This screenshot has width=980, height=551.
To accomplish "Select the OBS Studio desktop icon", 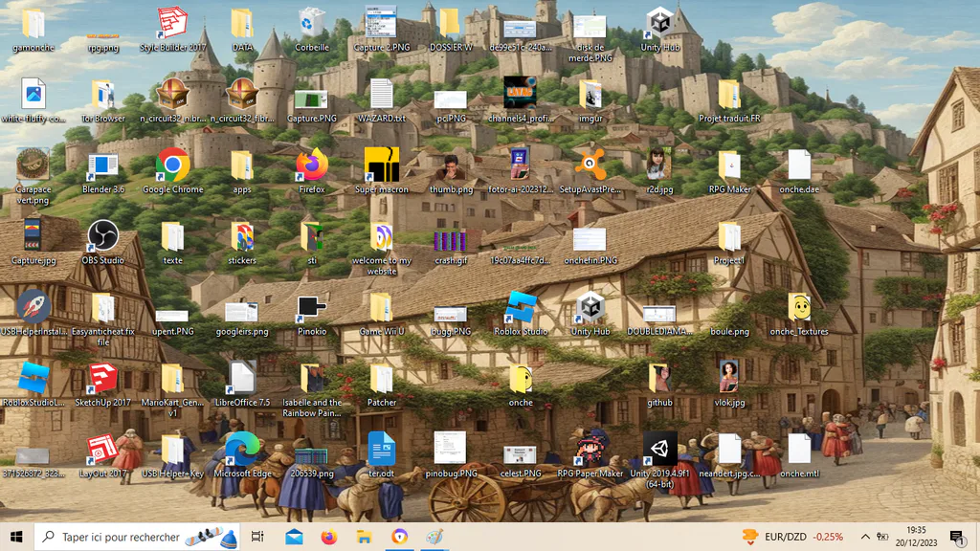I will point(103,242).
